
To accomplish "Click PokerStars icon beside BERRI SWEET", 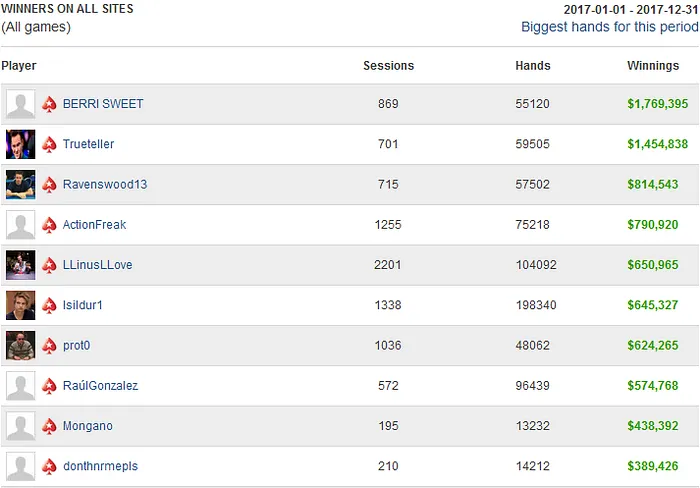I will (50, 104).
